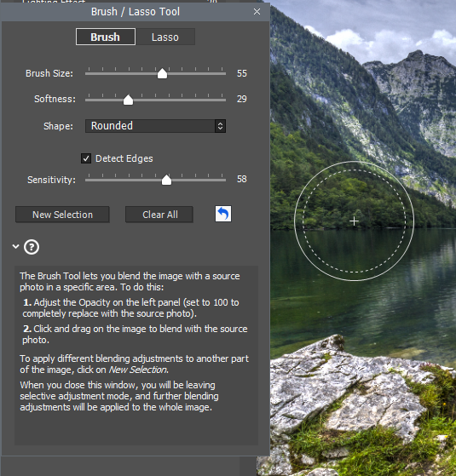This screenshot has width=456, height=476.
Task: Click the Brush / Lasso Tool title text
Action: (136, 12)
